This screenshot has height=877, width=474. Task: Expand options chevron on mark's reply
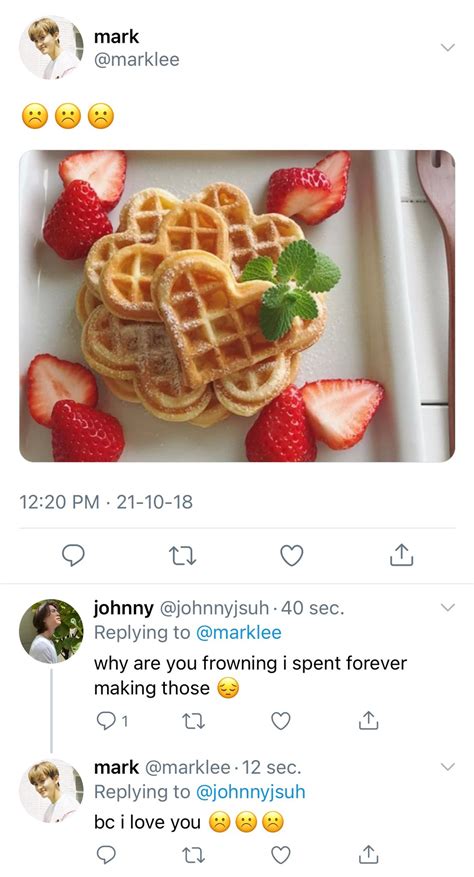point(448,766)
